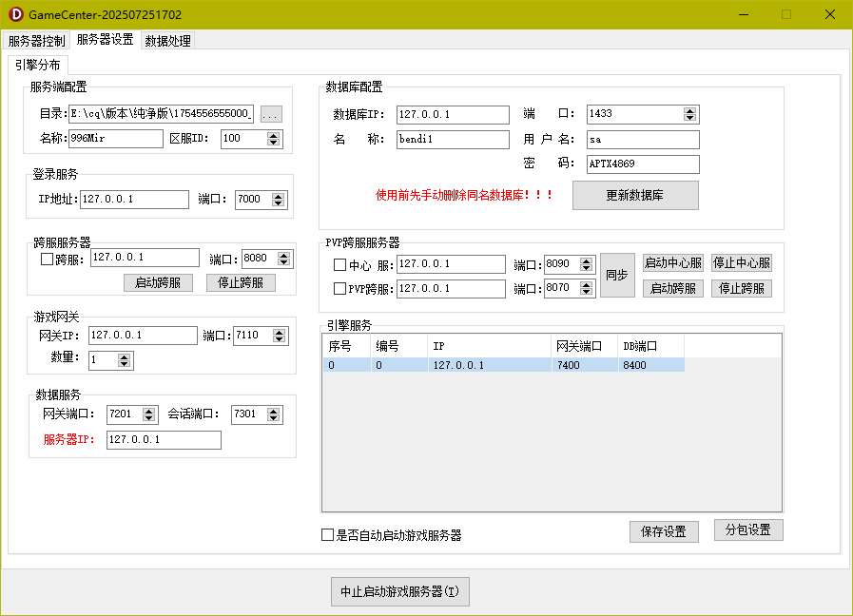Click the 数据库IP input field
This screenshot has height=616, width=853.
[x=453, y=115]
